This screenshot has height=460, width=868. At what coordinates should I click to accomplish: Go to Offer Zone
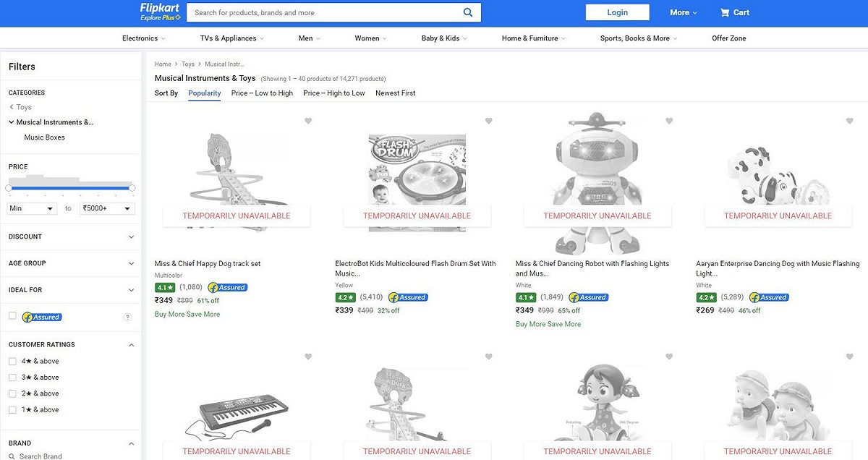click(728, 38)
